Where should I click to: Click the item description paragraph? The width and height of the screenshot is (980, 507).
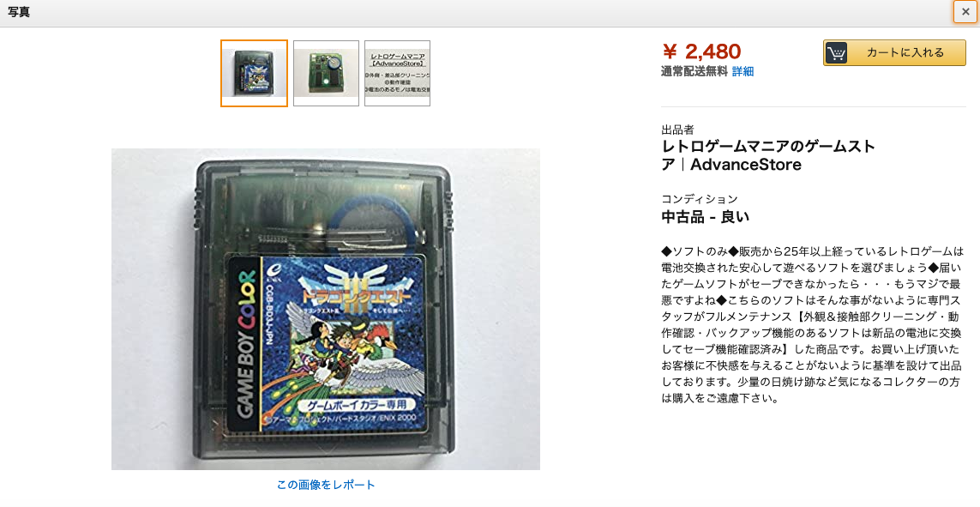point(813,324)
